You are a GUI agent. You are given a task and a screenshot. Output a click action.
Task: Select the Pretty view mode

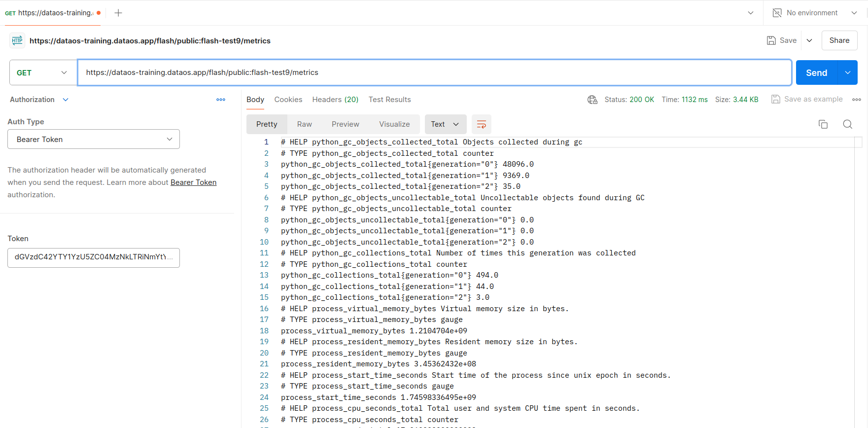click(x=267, y=124)
